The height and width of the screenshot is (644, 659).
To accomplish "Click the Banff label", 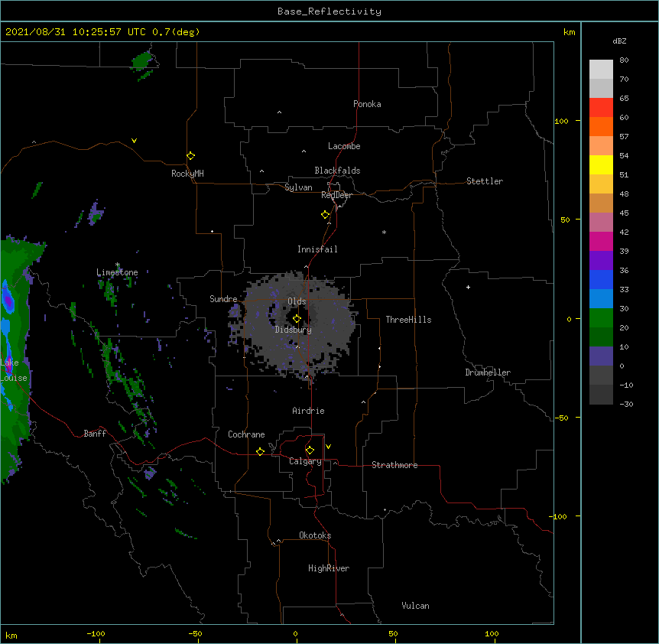I will tap(95, 434).
